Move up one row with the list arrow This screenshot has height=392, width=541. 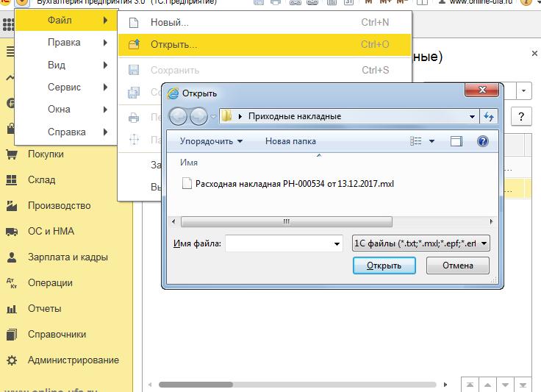tap(487, 385)
